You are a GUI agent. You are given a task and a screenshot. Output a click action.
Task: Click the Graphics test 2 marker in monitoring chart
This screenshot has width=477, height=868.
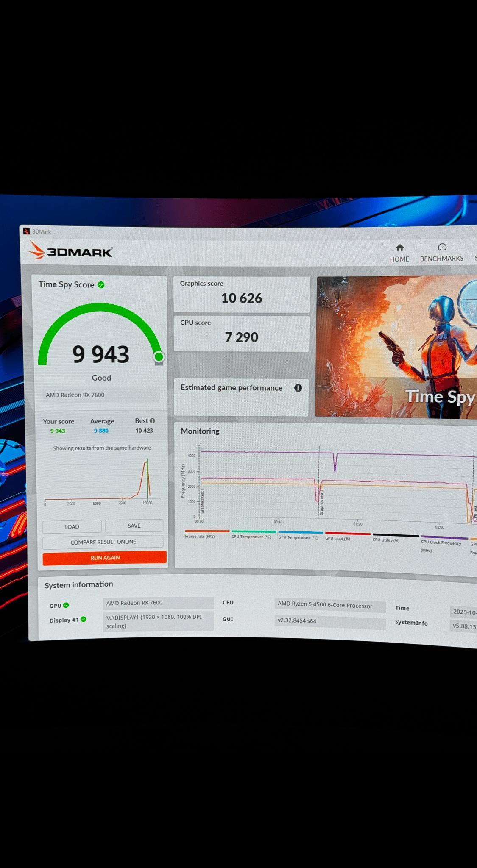(321, 502)
